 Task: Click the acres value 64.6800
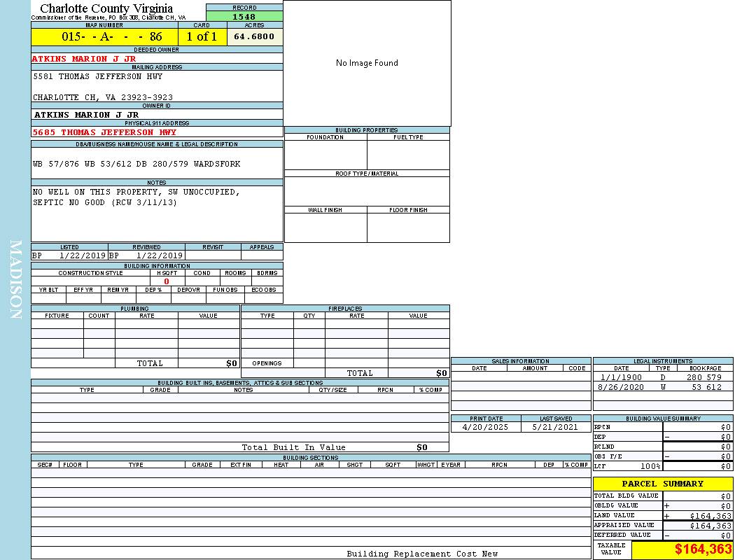tap(254, 36)
